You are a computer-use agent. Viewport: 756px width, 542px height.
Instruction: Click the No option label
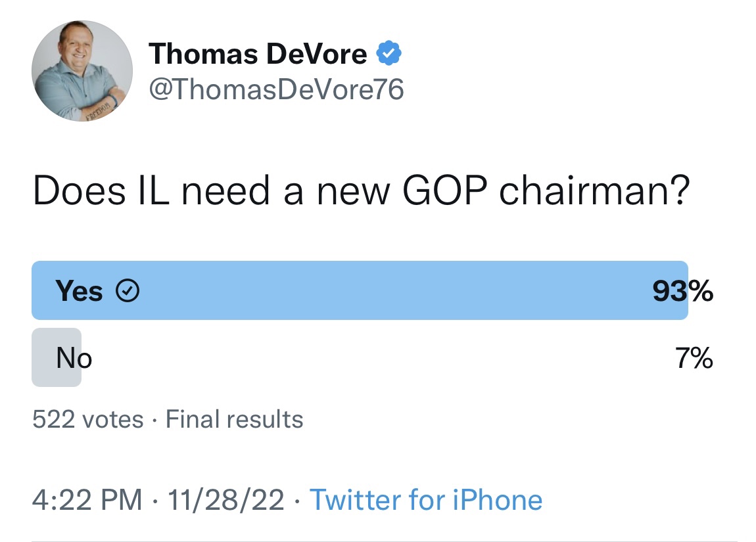tap(74, 358)
